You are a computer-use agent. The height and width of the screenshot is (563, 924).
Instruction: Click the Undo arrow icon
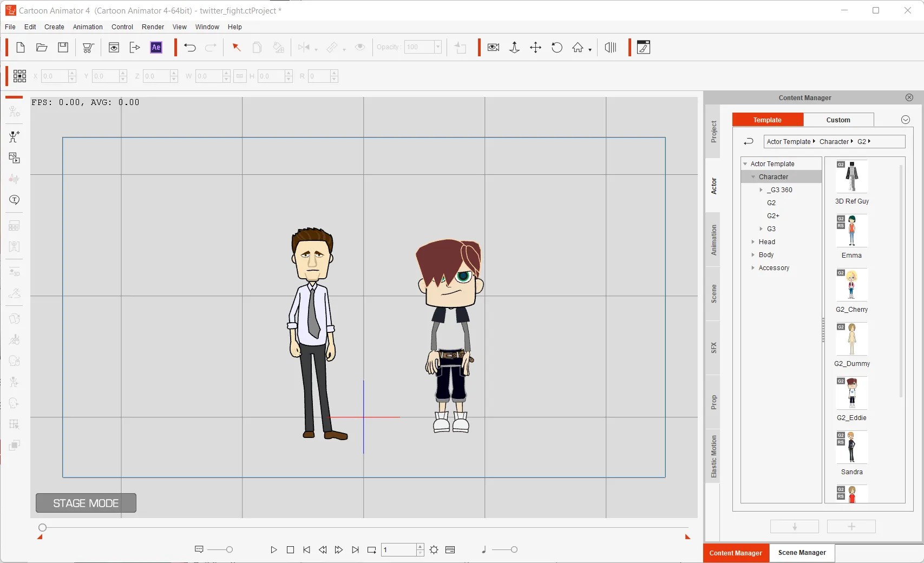(189, 48)
